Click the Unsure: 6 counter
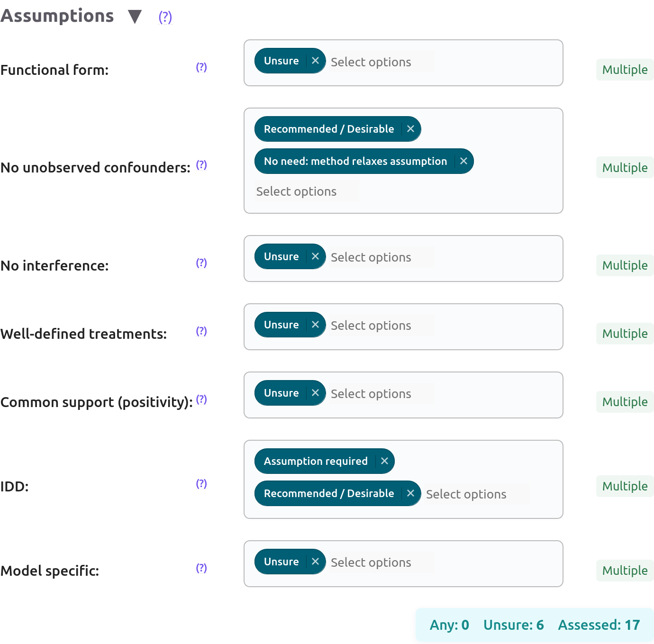The height and width of the screenshot is (644, 654). tap(513, 625)
